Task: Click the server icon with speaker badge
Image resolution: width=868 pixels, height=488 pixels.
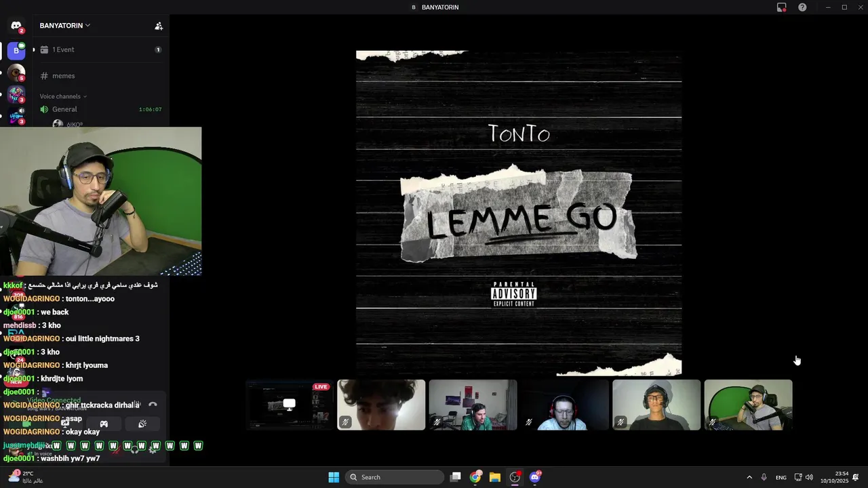Action: tap(16, 117)
